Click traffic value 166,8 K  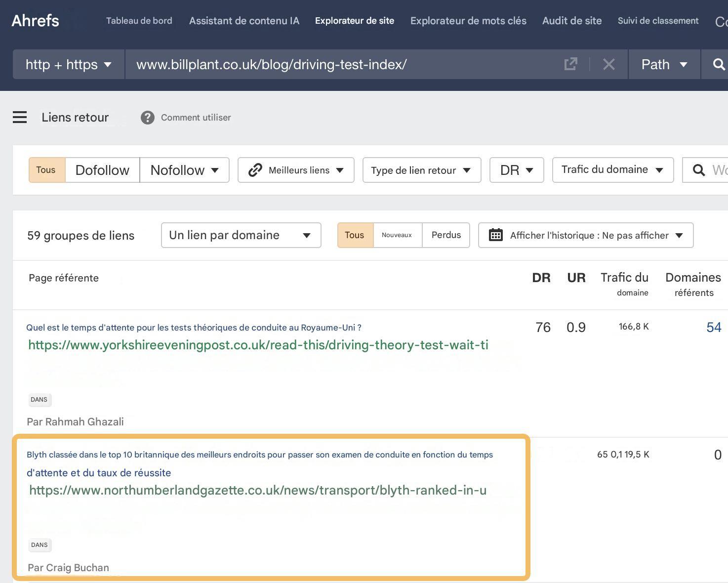634,327
